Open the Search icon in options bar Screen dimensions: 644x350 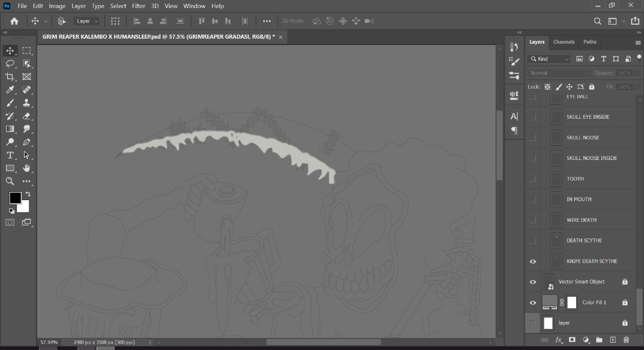tap(597, 21)
